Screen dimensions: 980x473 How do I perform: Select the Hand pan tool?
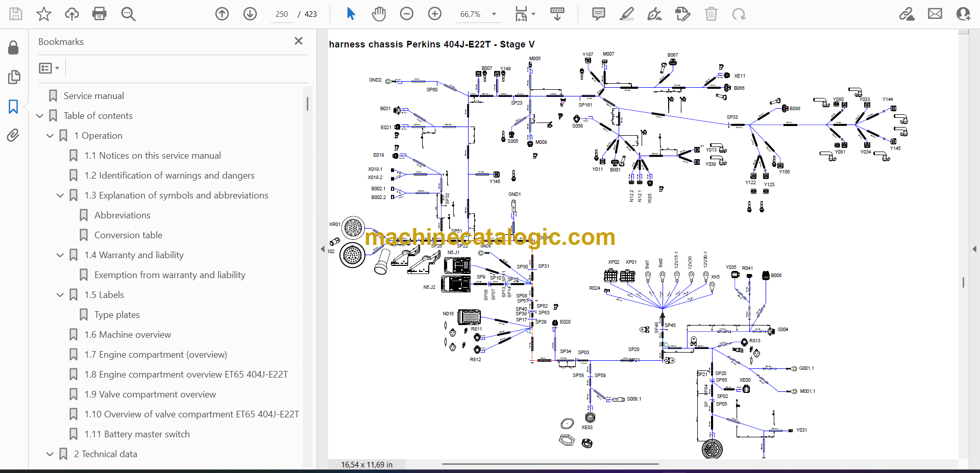point(378,14)
